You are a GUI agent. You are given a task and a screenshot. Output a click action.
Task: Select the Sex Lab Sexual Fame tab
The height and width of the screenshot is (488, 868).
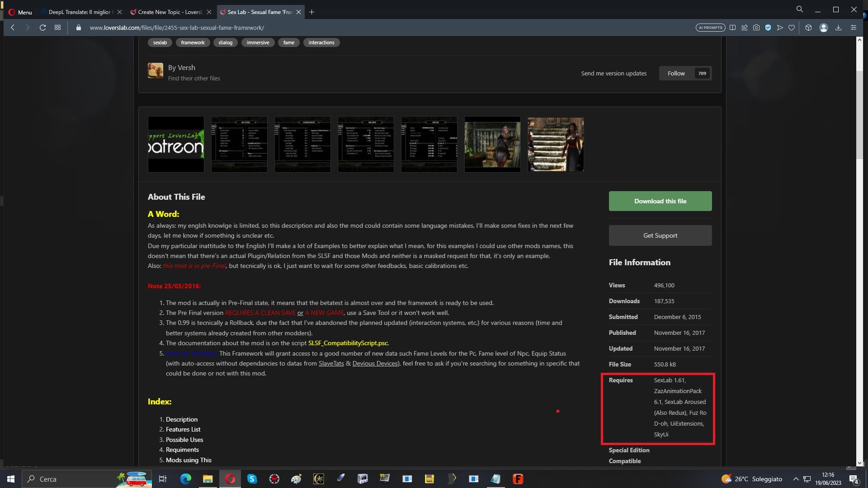260,12
